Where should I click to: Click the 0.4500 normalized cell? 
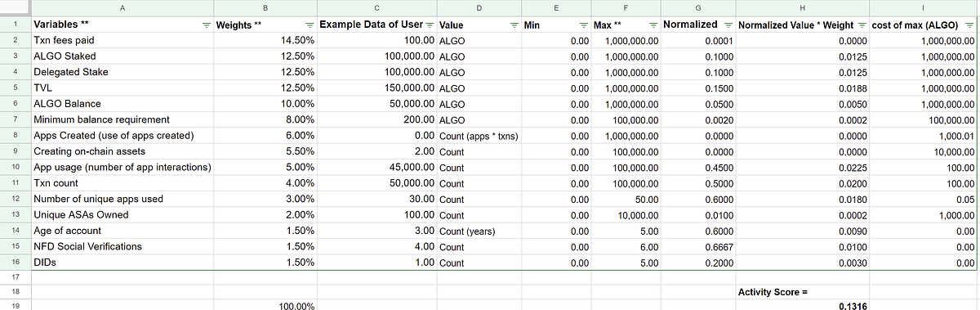coord(697,168)
